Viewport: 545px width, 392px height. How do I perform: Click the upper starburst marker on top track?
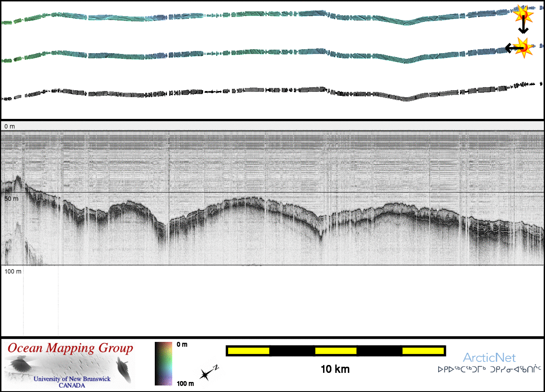523,14
